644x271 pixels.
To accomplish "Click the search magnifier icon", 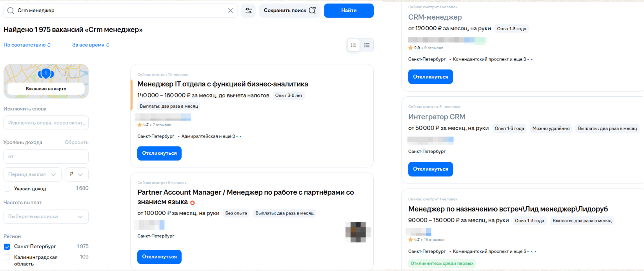I will click(x=11, y=11).
